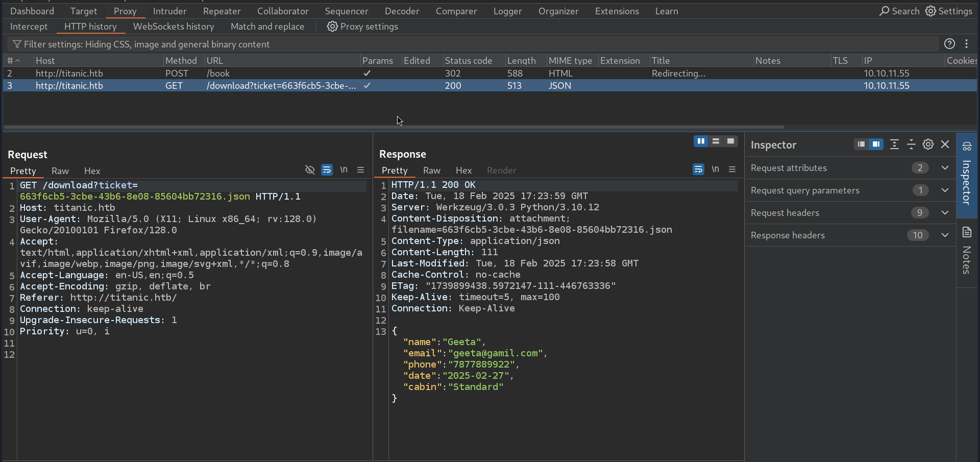This screenshot has width=980, height=462.
Task: Expand Request attributes section
Action: tap(945, 168)
